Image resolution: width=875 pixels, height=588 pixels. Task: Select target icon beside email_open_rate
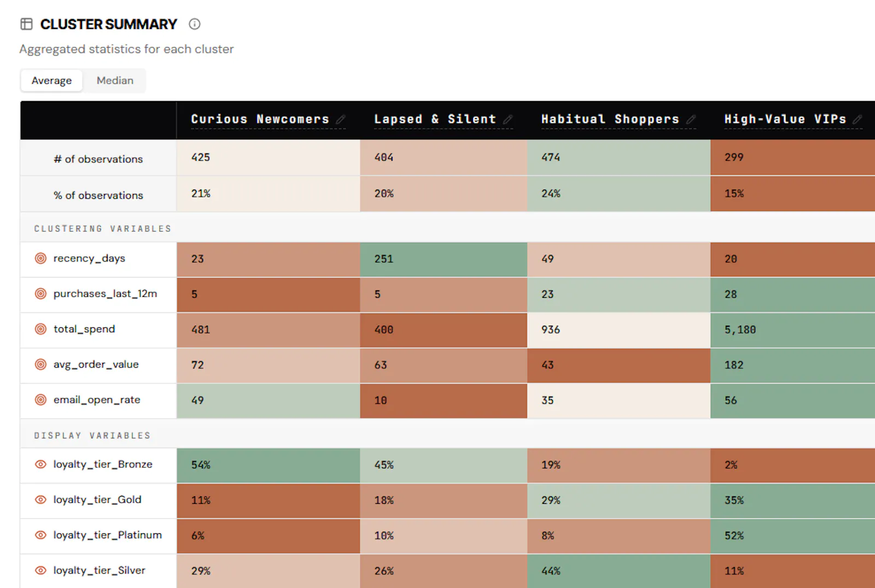pos(40,399)
